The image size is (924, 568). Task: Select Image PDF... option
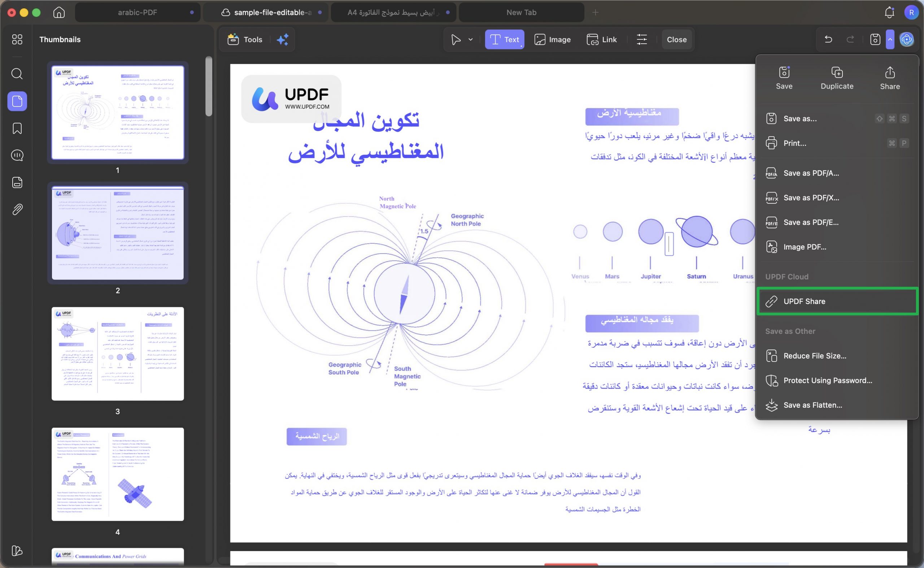click(837, 247)
